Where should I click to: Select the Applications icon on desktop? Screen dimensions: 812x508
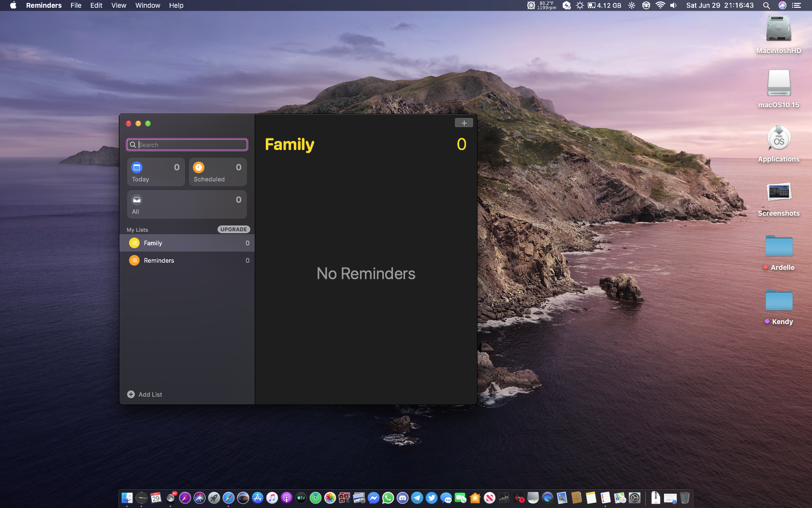click(779, 143)
